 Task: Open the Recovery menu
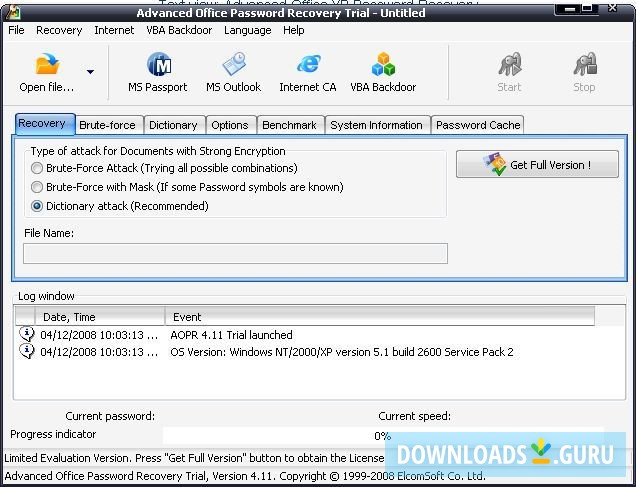pyautogui.click(x=59, y=30)
